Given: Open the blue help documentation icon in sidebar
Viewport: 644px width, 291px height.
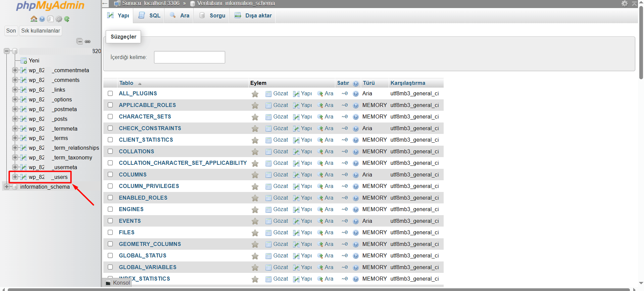Looking at the screenshot, I should click(x=42, y=19).
